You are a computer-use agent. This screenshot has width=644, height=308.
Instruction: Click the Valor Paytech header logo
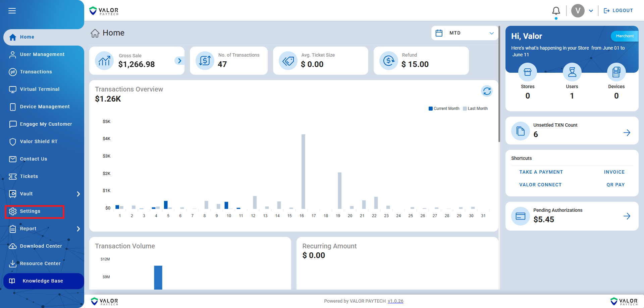[x=104, y=11]
